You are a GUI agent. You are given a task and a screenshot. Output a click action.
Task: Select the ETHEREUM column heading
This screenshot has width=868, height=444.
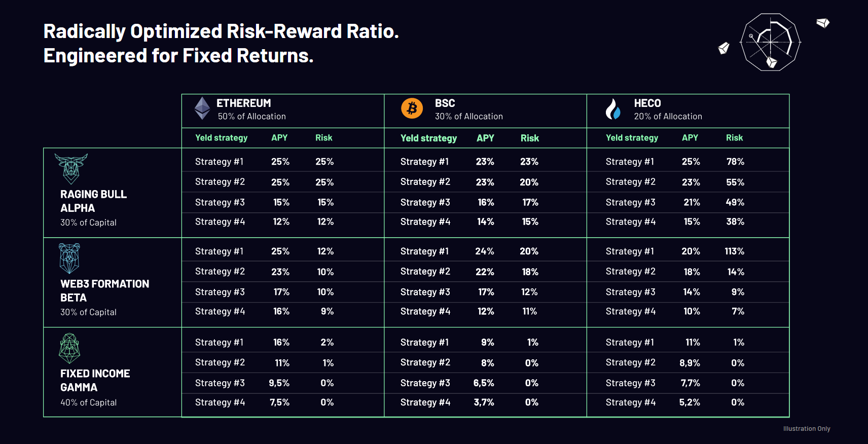[x=244, y=103]
